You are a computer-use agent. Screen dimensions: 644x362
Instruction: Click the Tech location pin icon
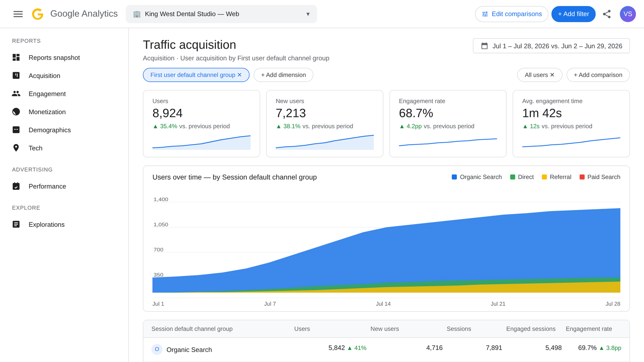pyautogui.click(x=16, y=148)
